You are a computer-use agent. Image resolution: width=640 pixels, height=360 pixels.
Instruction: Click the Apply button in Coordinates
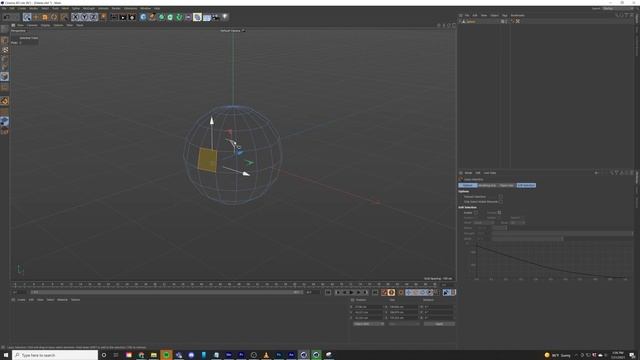click(439, 324)
